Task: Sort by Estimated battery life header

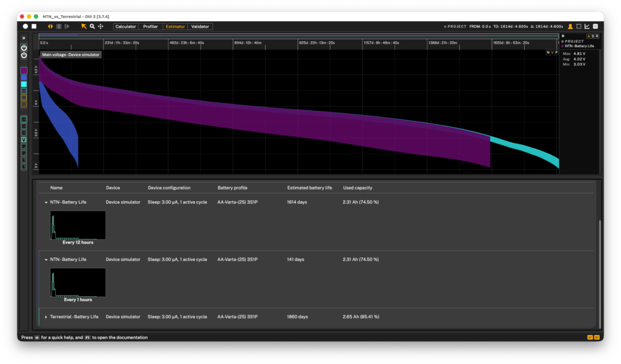Action: (x=310, y=188)
